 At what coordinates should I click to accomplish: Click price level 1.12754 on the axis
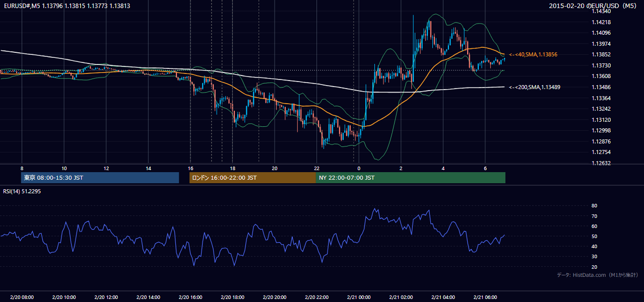point(601,152)
